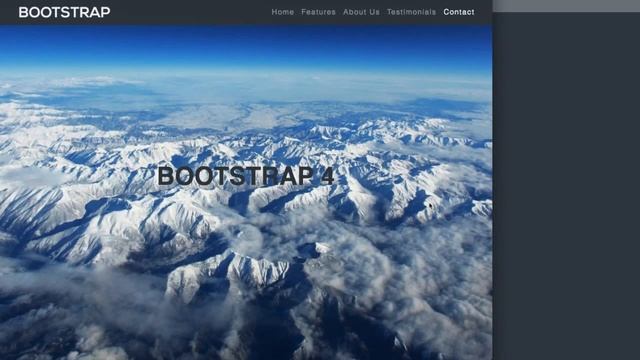Open the About Us nav link
The image size is (640, 360).
[361, 12]
